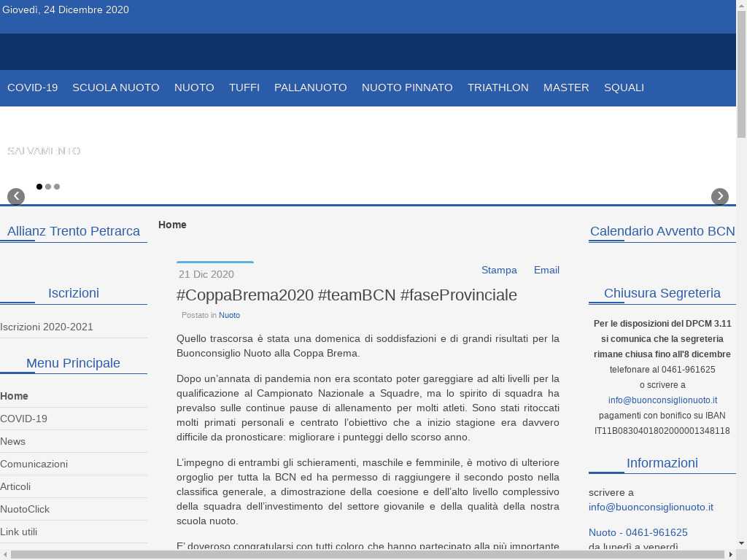Open the SQUALI navigation item

click(624, 87)
